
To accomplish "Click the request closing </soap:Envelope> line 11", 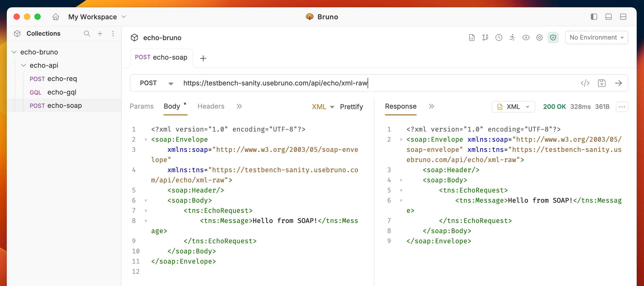I will pos(184,262).
